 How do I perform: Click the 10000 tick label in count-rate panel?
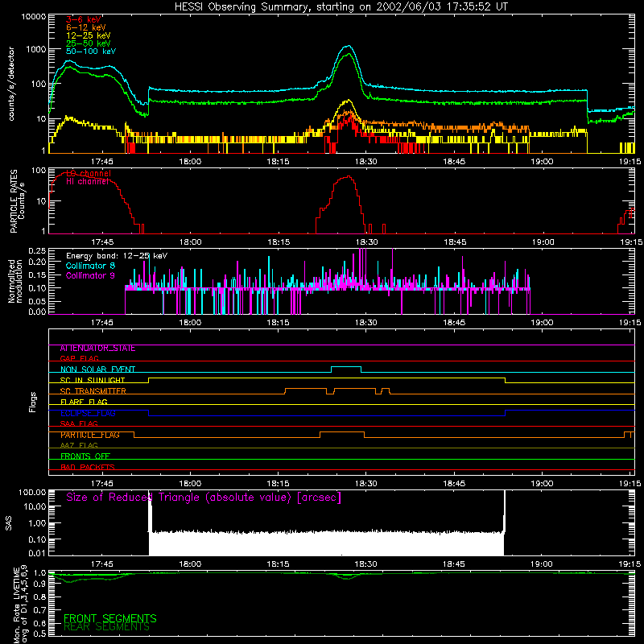pyautogui.click(x=33, y=17)
